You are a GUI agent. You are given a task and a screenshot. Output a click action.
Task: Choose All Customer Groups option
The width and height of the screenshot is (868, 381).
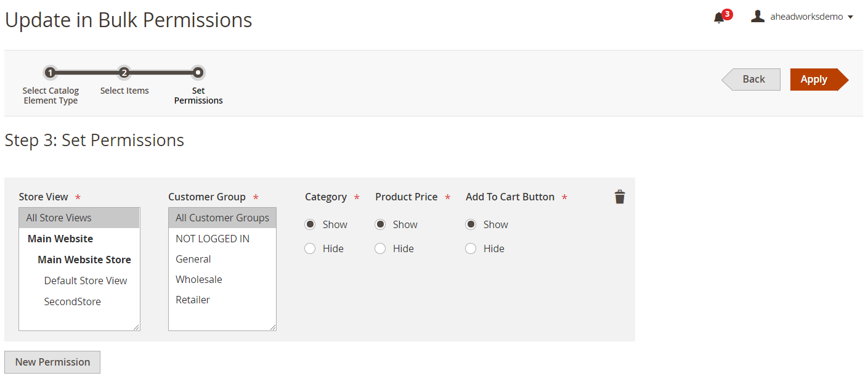[x=222, y=218]
